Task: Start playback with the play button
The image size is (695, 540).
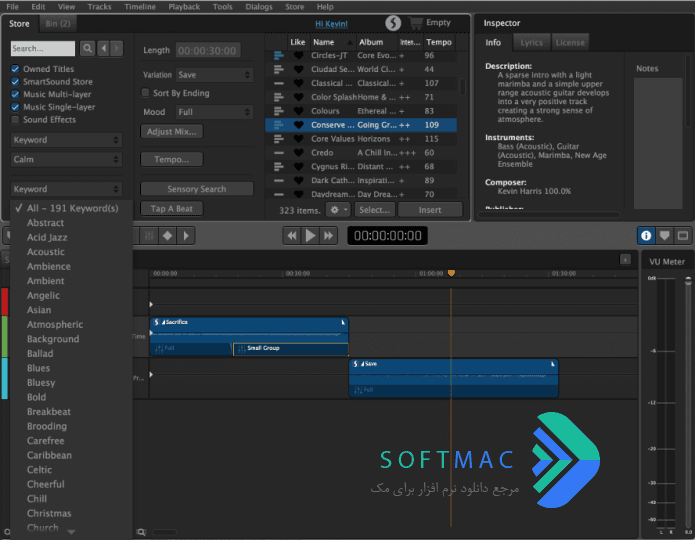Action: 310,235
